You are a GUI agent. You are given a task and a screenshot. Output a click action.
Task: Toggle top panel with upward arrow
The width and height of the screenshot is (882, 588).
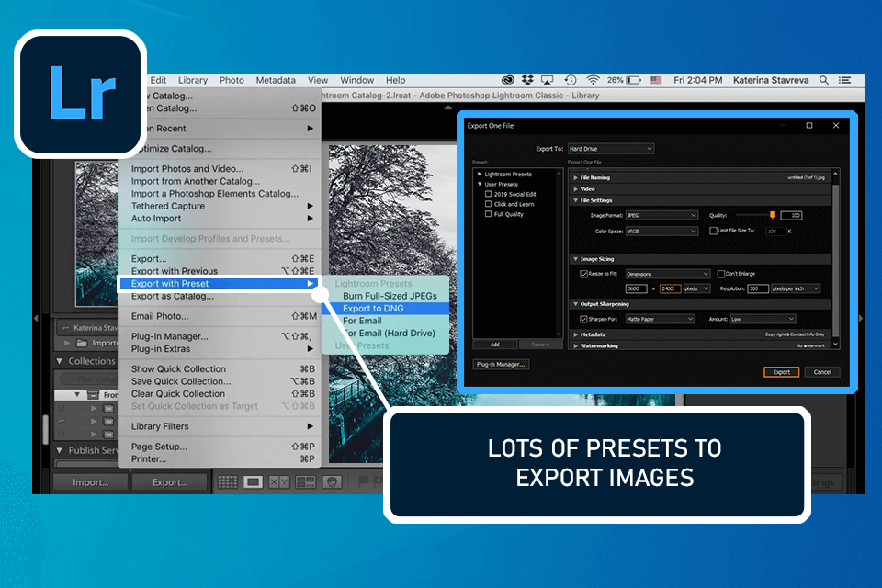[x=448, y=107]
